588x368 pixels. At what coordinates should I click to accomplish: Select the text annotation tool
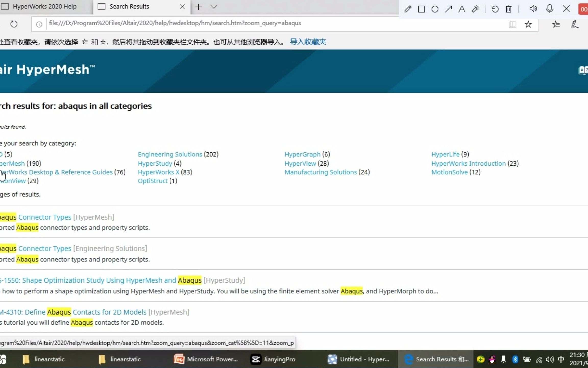pyautogui.click(x=462, y=9)
